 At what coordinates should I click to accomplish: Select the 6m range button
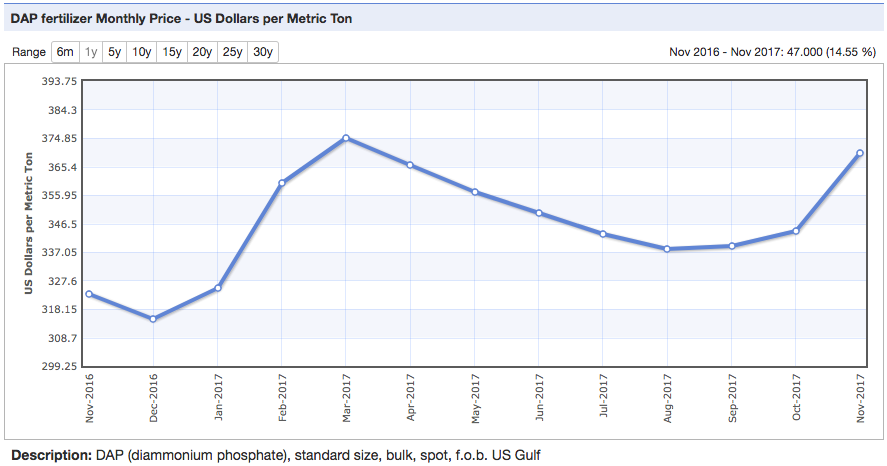click(65, 52)
